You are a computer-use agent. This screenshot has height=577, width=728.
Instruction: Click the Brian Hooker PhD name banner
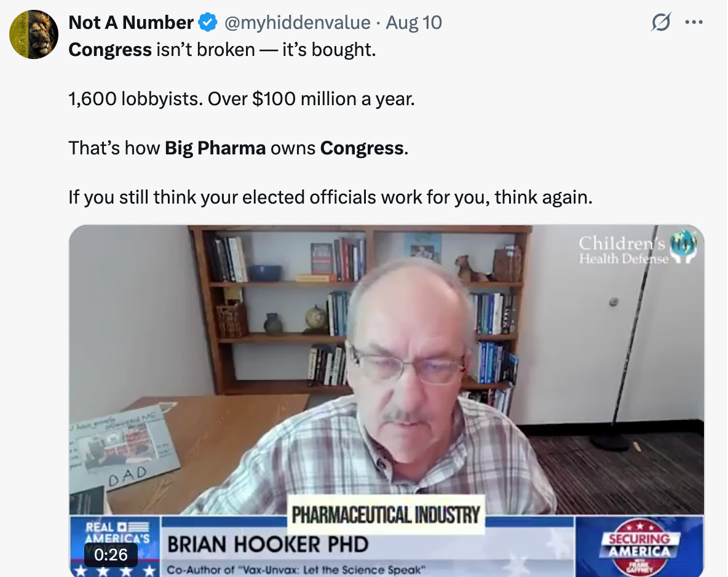[x=268, y=544]
